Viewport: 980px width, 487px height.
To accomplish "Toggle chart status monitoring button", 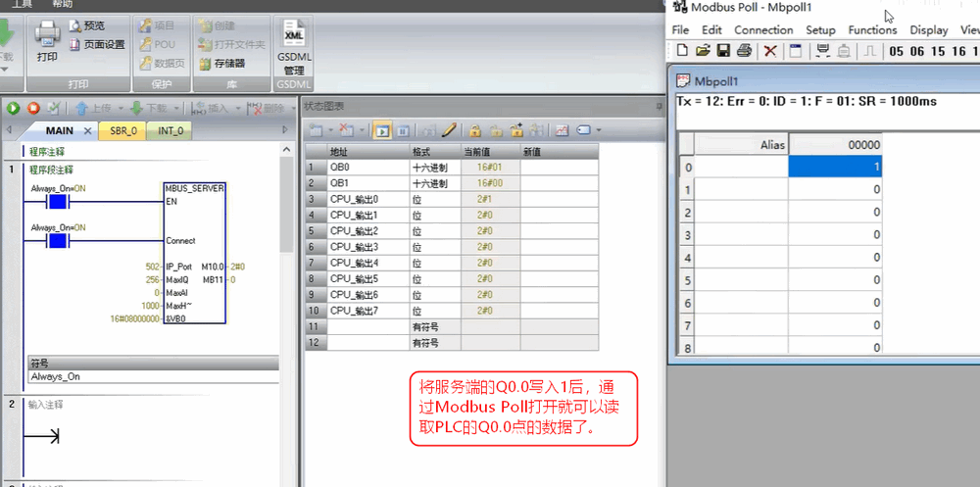I will tap(382, 129).
